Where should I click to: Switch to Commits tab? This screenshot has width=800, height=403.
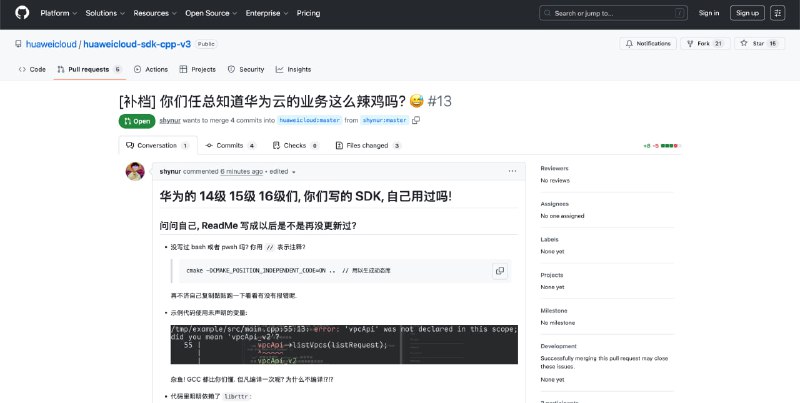(x=230, y=145)
